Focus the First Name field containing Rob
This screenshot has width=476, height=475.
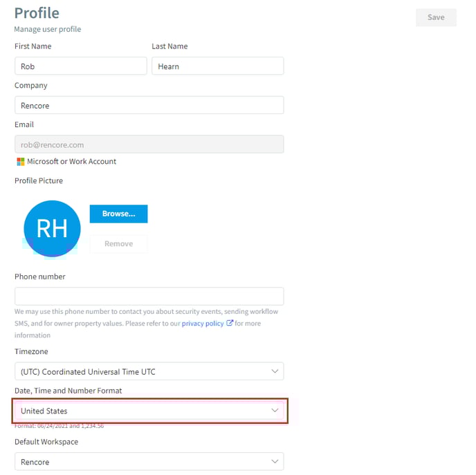coord(81,66)
